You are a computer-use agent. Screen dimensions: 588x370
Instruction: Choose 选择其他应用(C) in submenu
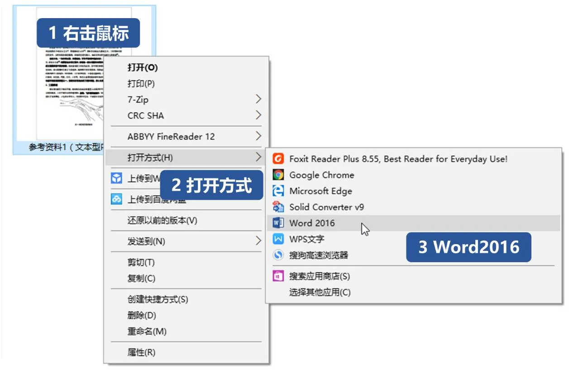(x=414, y=292)
